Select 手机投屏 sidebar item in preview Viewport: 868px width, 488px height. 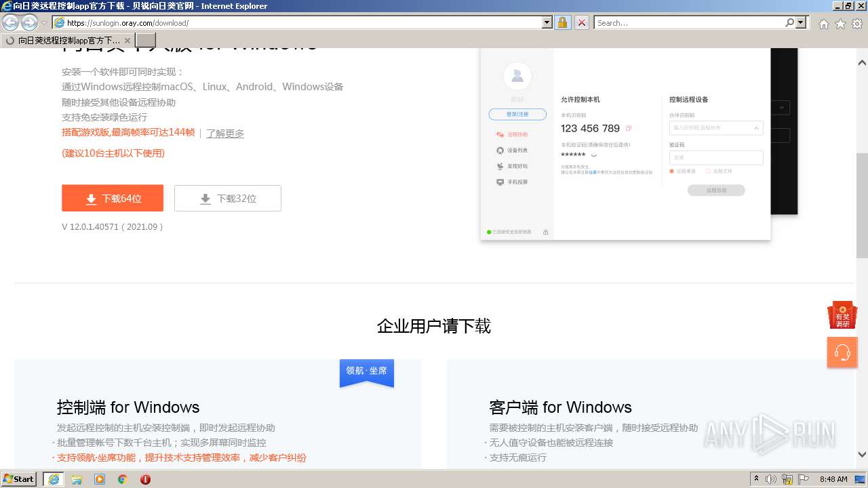pyautogui.click(x=513, y=182)
